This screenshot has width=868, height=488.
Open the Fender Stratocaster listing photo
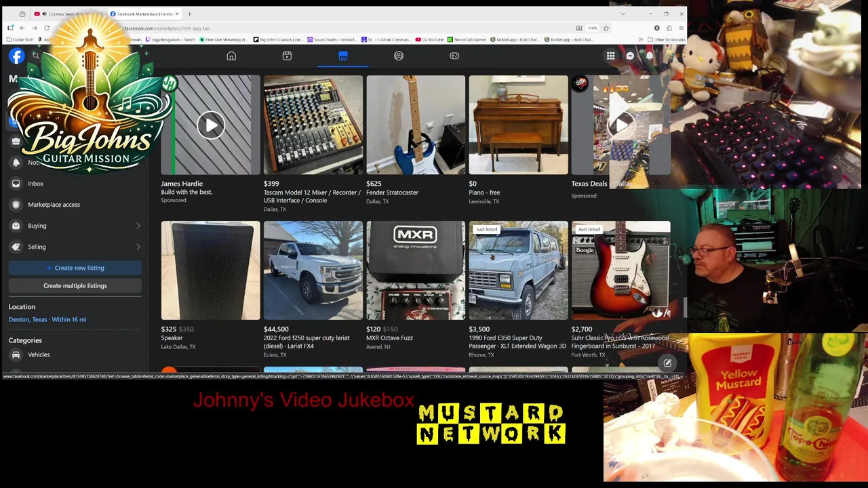[416, 125]
